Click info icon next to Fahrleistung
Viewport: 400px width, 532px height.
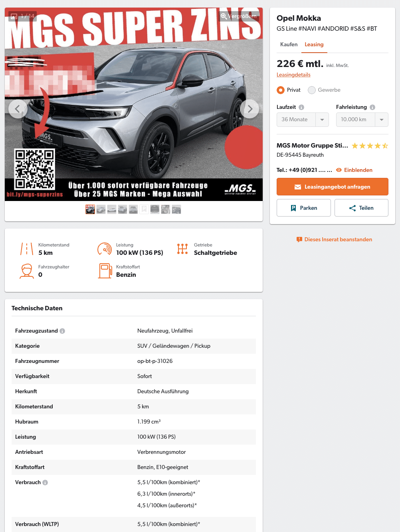coord(372,107)
